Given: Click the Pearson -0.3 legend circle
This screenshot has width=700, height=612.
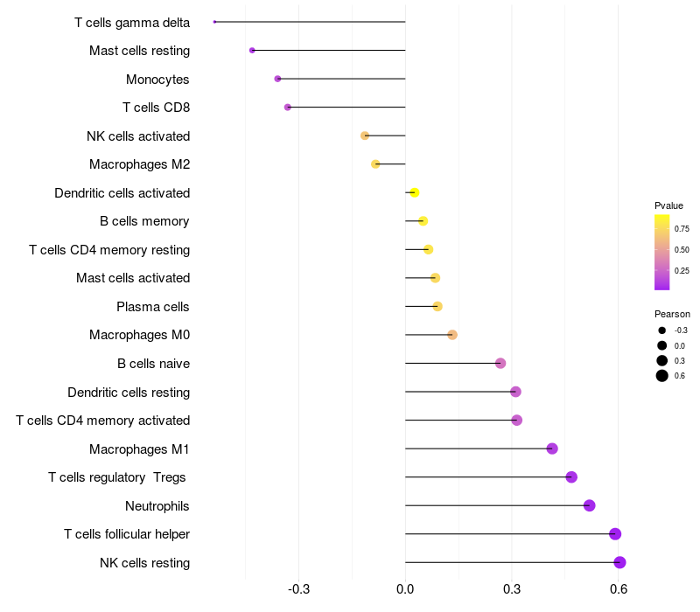Looking at the screenshot, I should point(662,330).
